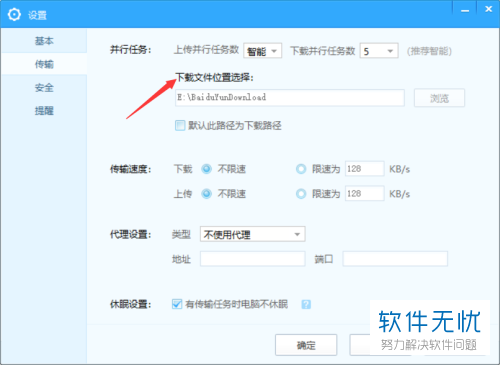500x365 pixels.
Task: Go to the 提醒 tab
Action: [x=44, y=111]
